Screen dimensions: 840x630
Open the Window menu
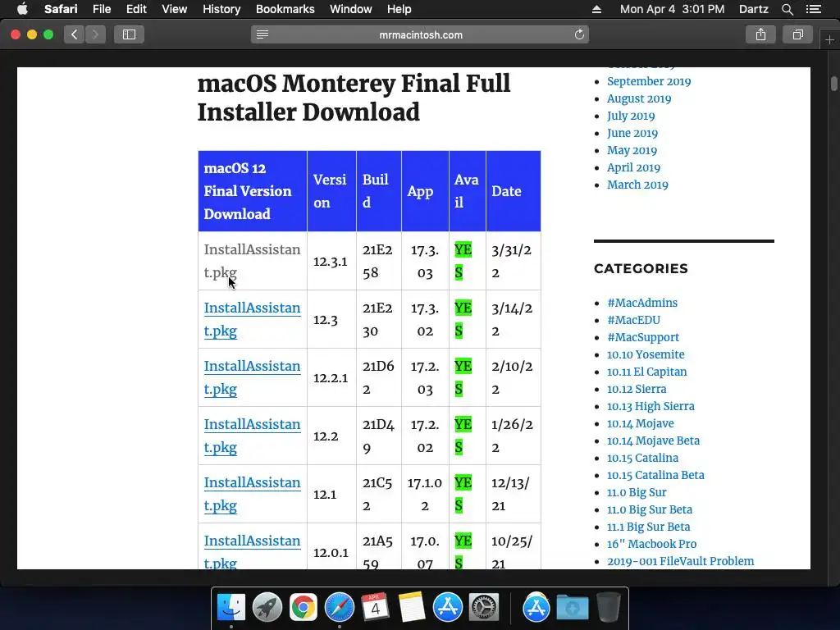point(351,9)
